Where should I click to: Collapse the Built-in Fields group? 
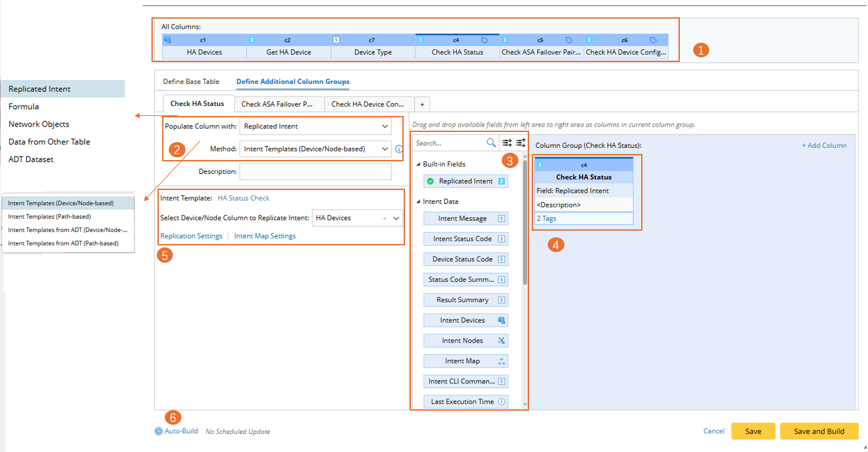tap(418, 164)
